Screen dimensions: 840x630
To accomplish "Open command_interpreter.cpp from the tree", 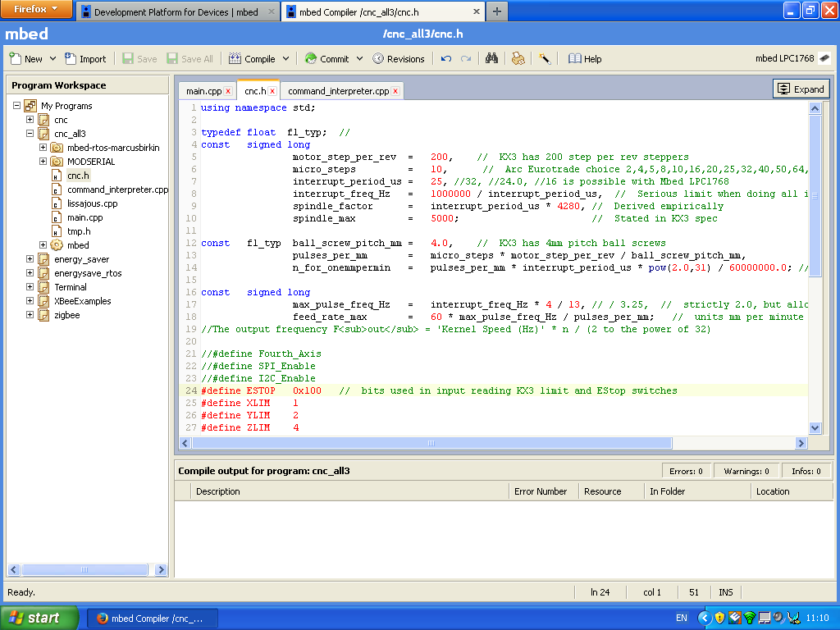I will click(117, 189).
